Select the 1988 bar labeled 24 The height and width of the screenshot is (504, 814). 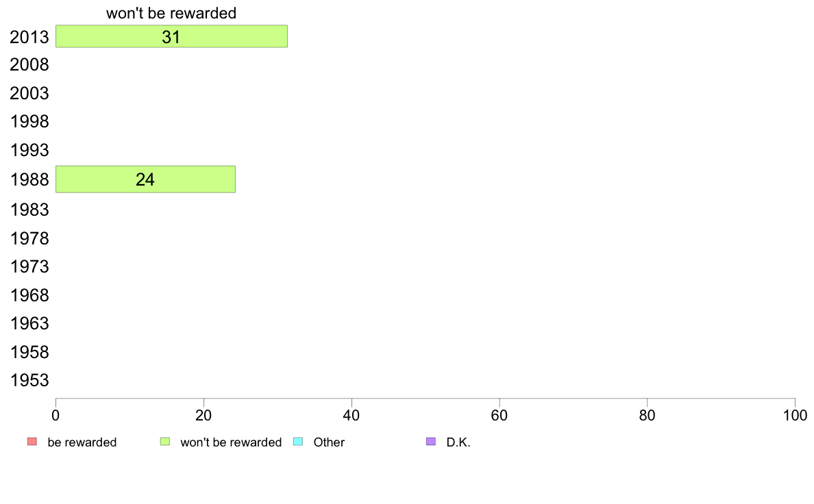[x=145, y=179]
